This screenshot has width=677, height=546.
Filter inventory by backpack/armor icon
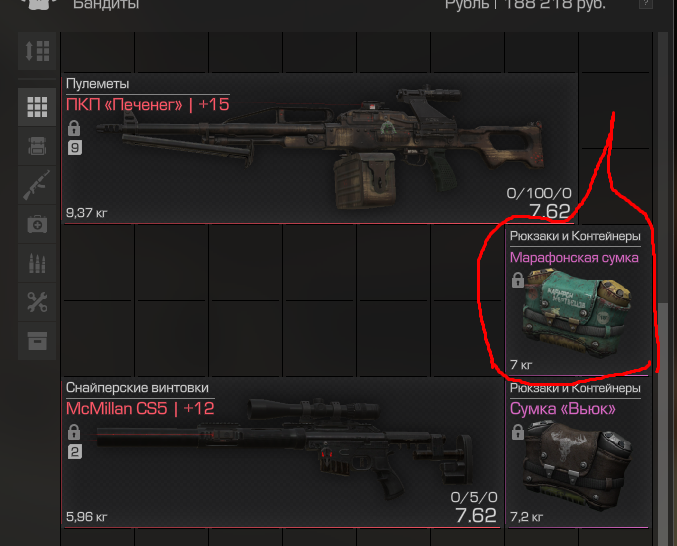point(37,146)
